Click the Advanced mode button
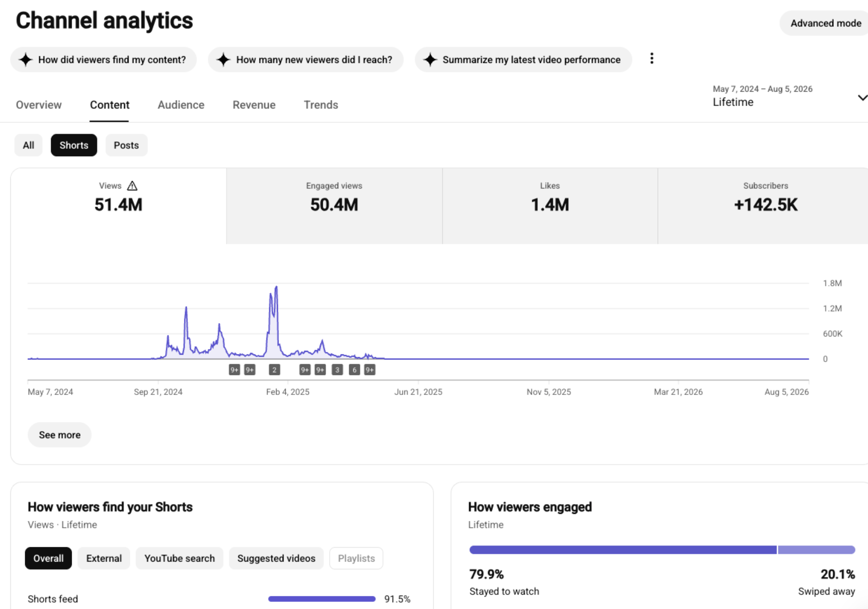 point(825,23)
